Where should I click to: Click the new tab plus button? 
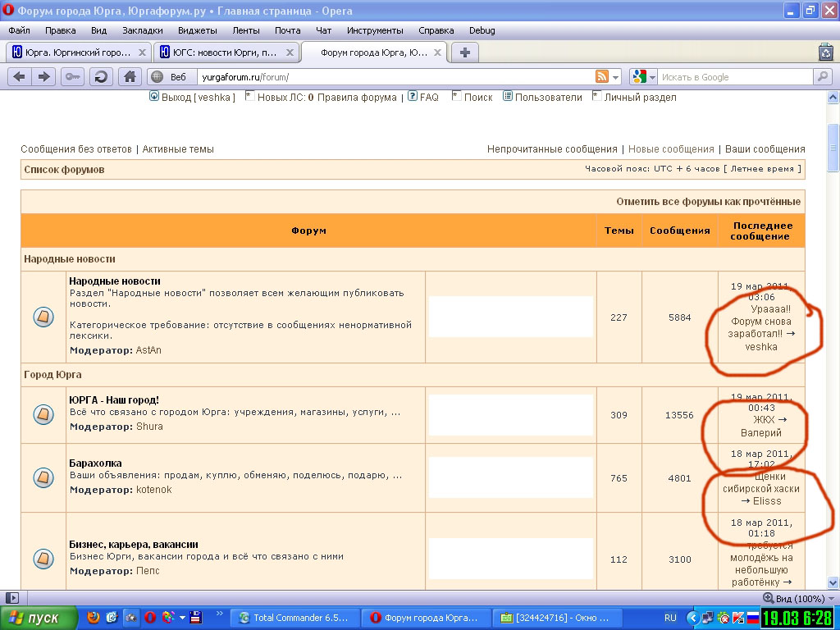coord(465,52)
